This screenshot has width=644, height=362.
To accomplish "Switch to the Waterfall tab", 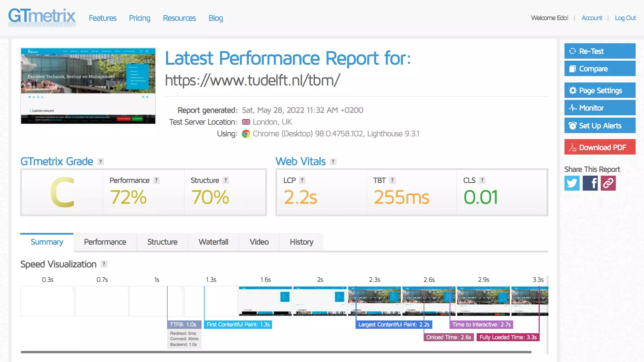I will 213,242.
